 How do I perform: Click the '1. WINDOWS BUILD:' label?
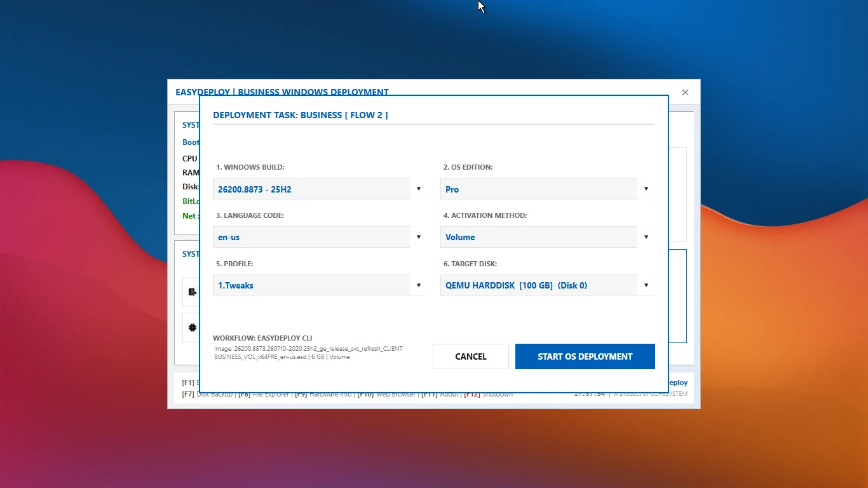(x=250, y=167)
